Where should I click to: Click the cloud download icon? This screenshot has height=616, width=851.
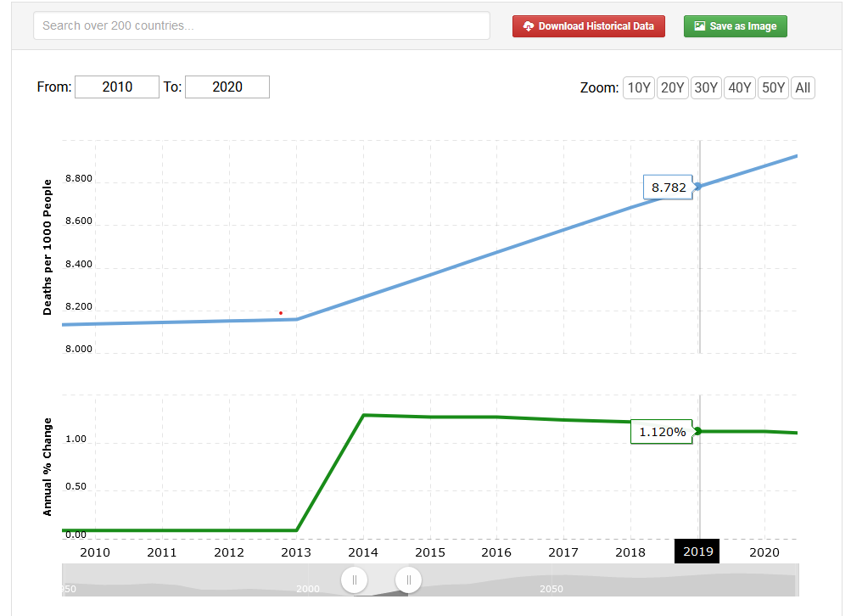tap(529, 26)
